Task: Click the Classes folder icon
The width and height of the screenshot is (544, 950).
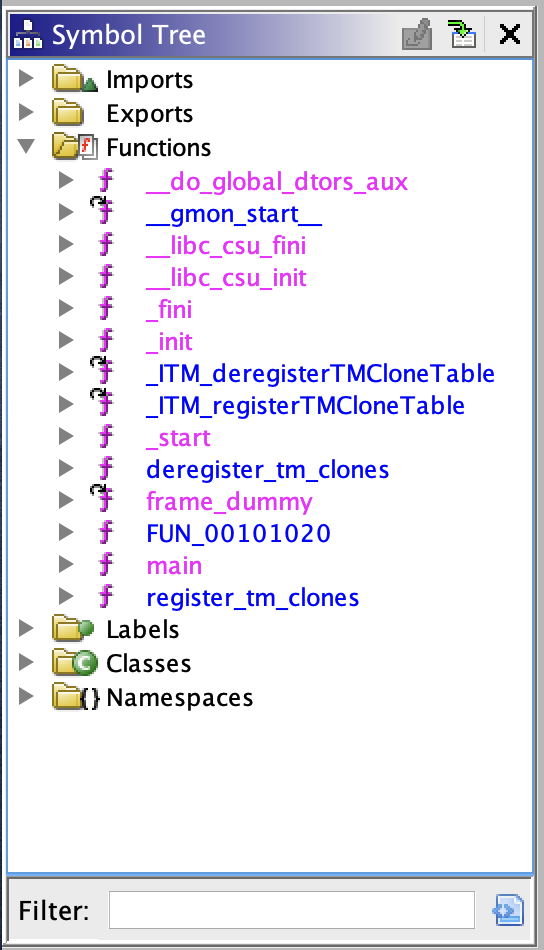Action: click(75, 663)
